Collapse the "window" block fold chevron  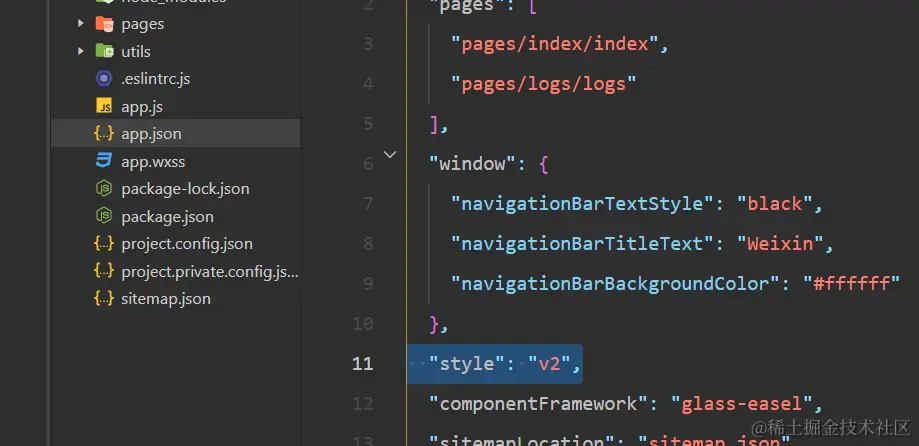coord(390,155)
